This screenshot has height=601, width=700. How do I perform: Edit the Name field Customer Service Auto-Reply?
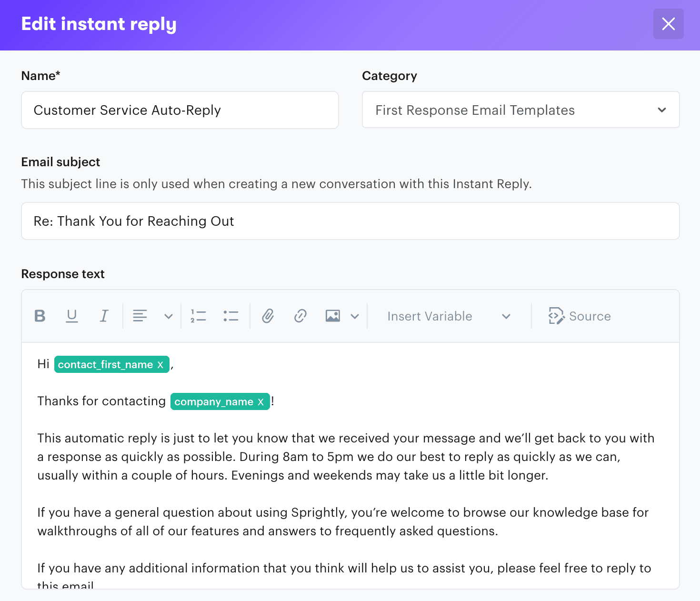[180, 110]
